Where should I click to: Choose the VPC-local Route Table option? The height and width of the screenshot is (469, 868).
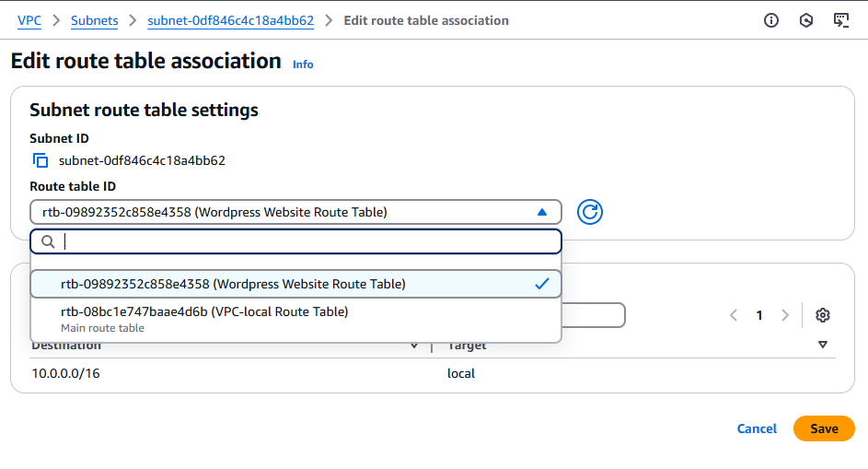click(x=204, y=312)
